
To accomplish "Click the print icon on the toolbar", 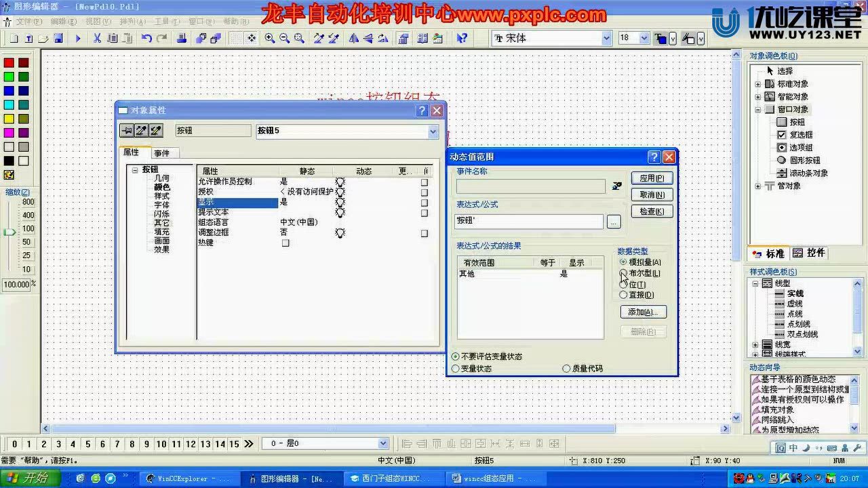I will click(180, 39).
